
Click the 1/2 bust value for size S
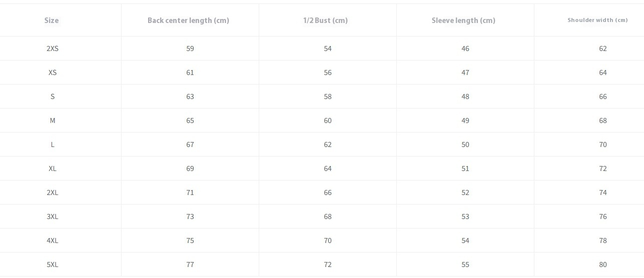pyautogui.click(x=328, y=96)
